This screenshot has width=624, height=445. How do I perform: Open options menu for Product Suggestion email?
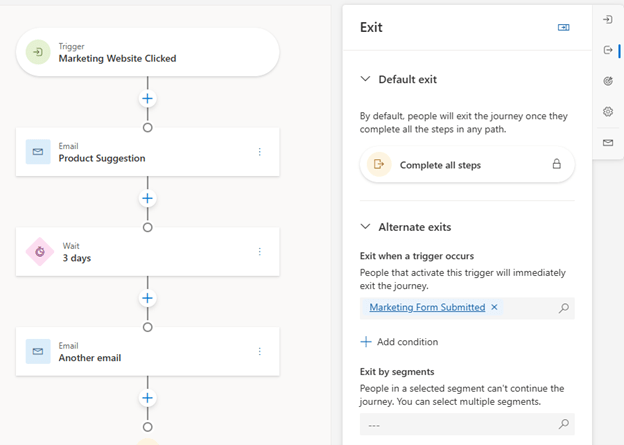pyautogui.click(x=260, y=152)
